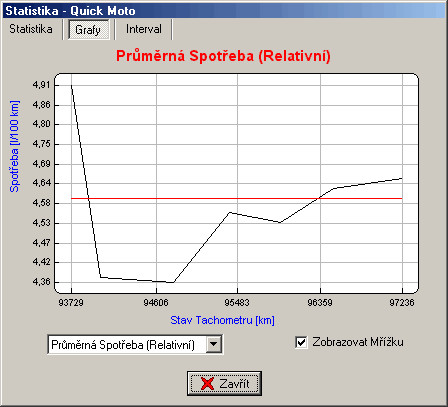Open the Interval tab
This screenshot has height=407, width=448.
pyautogui.click(x=143, y=29)
